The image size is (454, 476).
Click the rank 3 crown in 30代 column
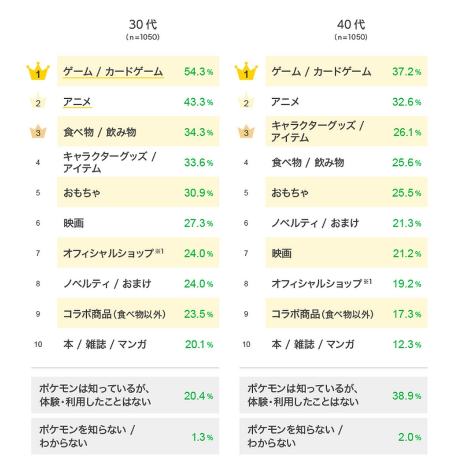[38, 132]
